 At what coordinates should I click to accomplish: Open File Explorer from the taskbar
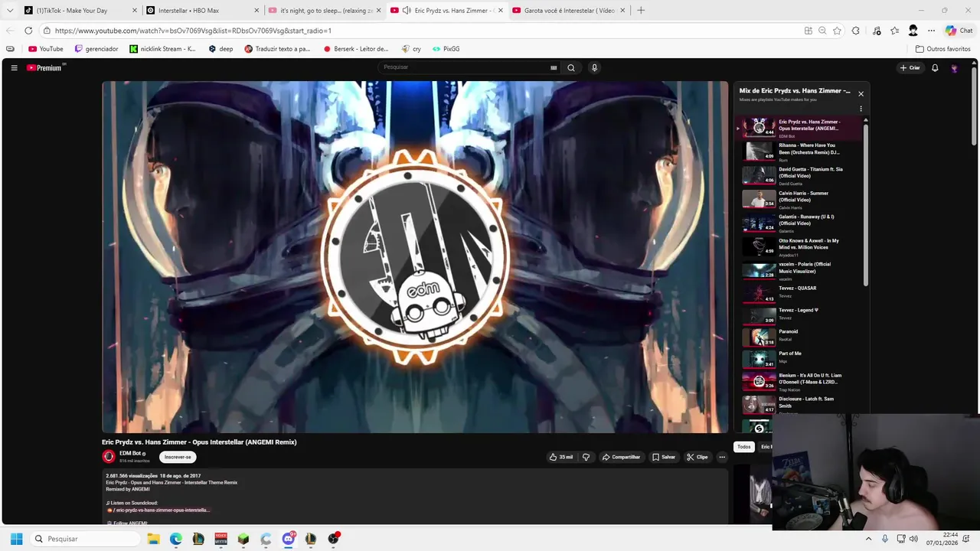153,539
